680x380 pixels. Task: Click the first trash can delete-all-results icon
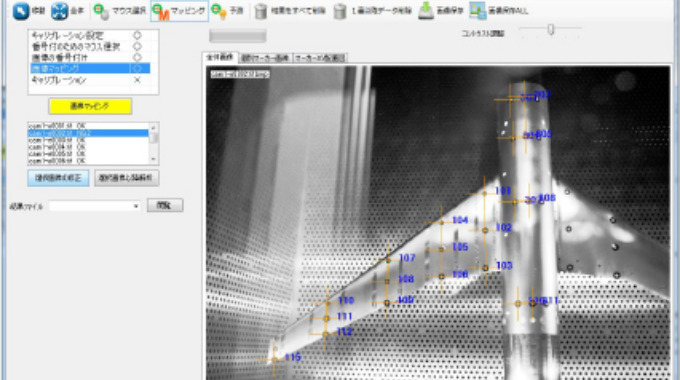pos(260,11)
